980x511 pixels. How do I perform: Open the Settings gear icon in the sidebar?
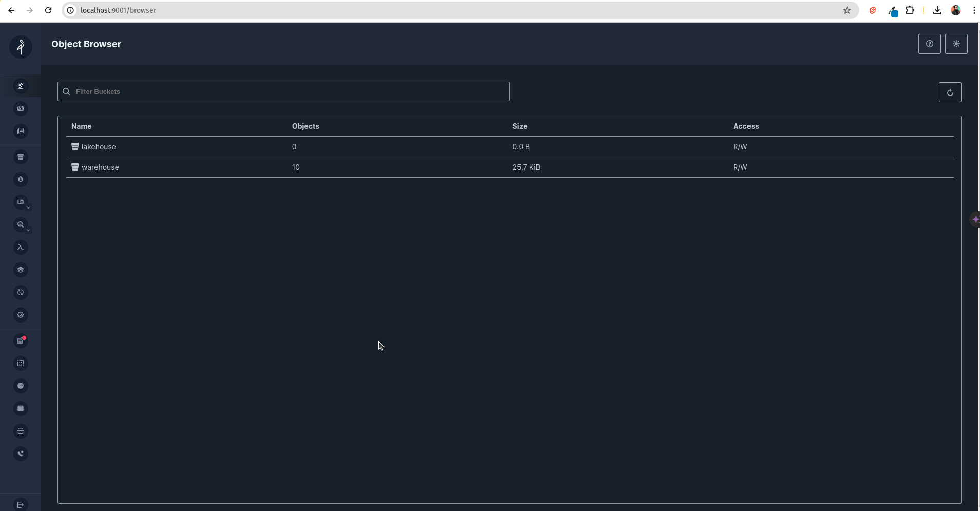[21, 315]
